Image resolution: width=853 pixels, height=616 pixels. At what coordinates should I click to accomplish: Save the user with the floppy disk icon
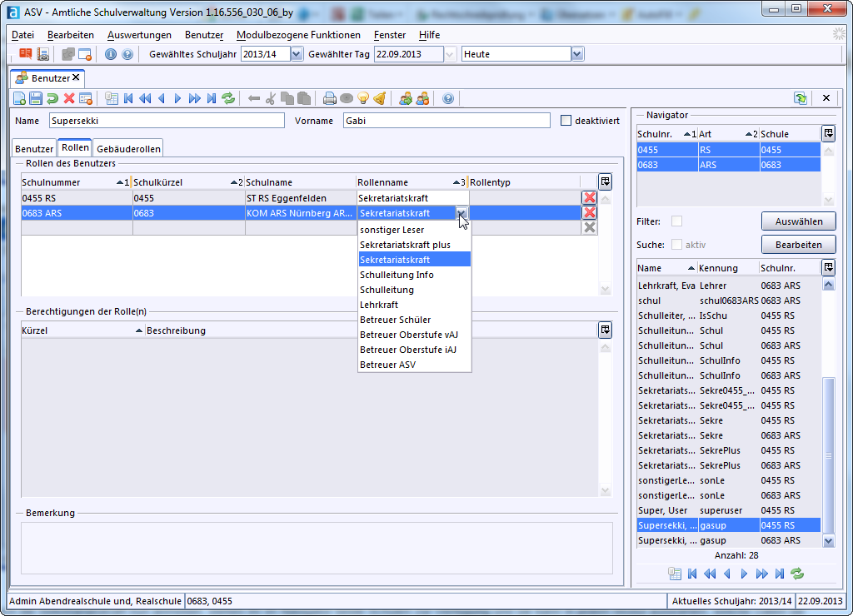(36, 98)
